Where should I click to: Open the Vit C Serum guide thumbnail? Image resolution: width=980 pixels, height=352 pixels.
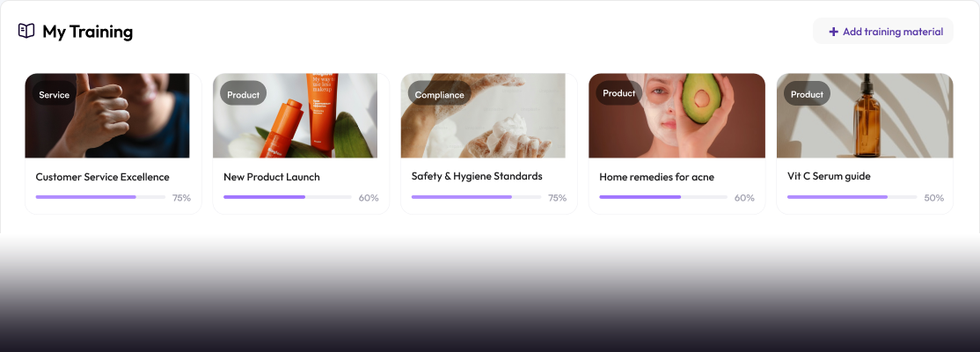[x=865, y=115]
